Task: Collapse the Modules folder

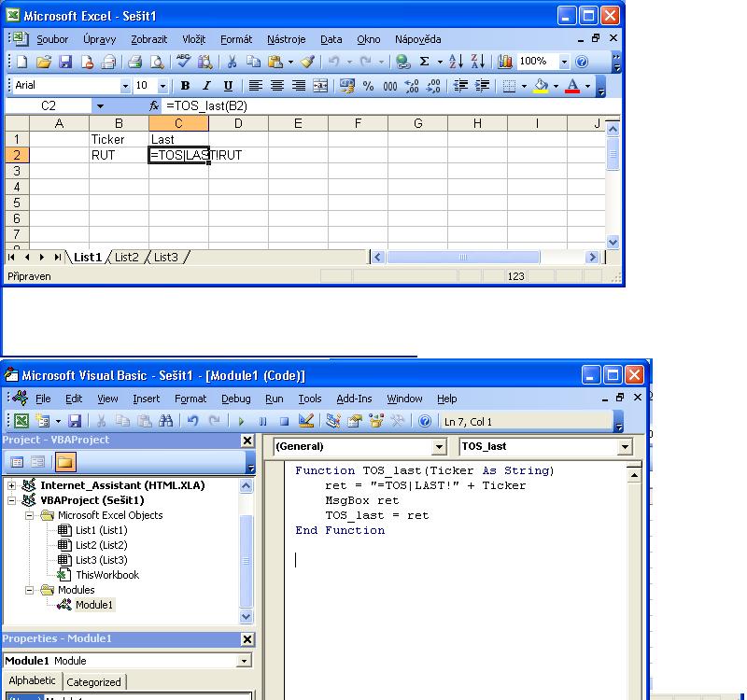Action: click(x=30, y=590)
